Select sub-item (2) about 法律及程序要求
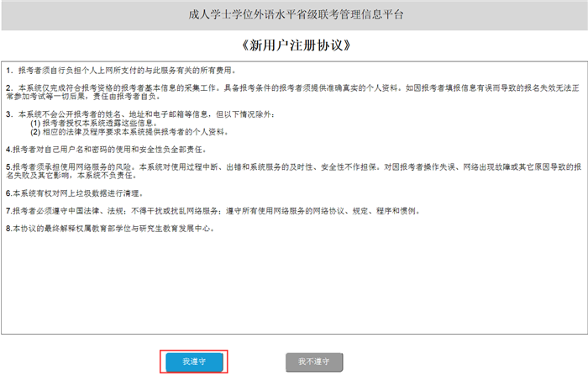588x375 pixels. point(126,132)
